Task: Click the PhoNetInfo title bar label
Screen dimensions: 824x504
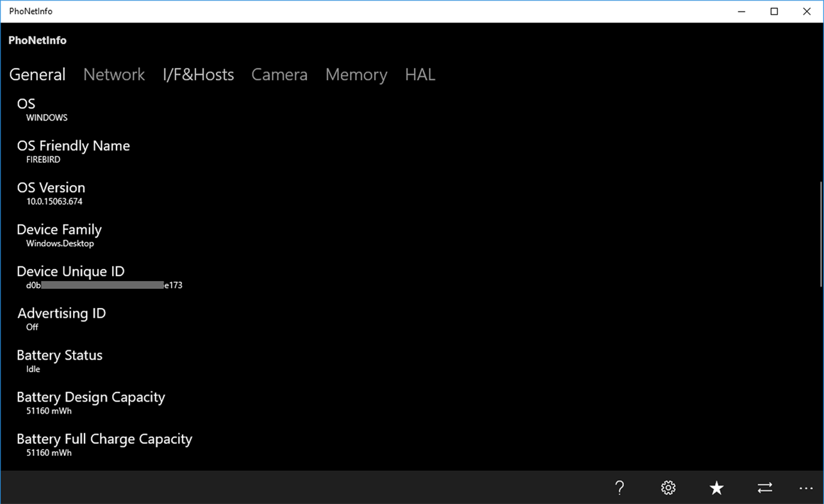Action: (30, 11)
